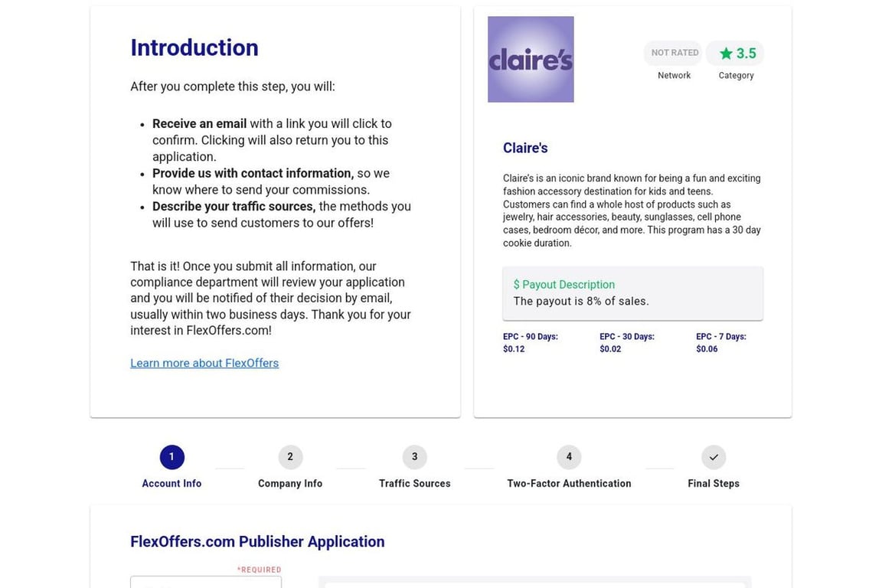Click the EPC - 30 Days value $0.02

pyautogui.click(x=610, y=349)
